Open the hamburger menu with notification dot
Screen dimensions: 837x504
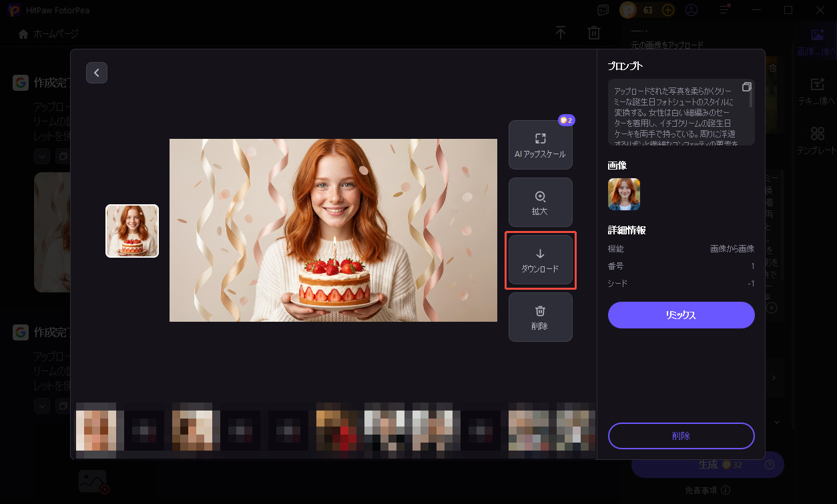tap(723, 10)
